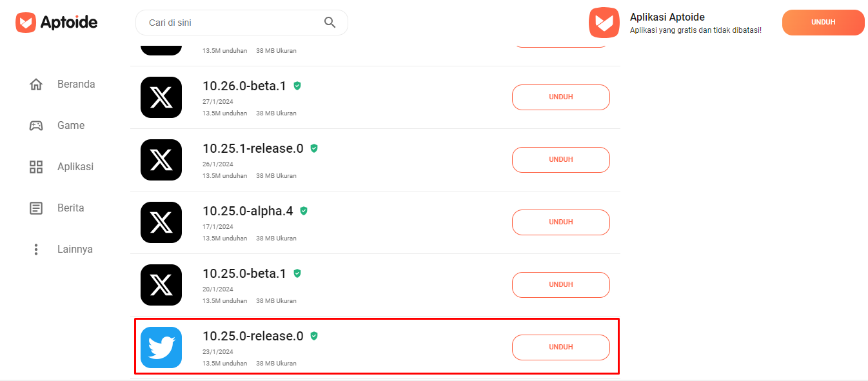
Task: Click the green trusted badge next to 10.25.0-alpha.4
Action: [x=304, y=211]
